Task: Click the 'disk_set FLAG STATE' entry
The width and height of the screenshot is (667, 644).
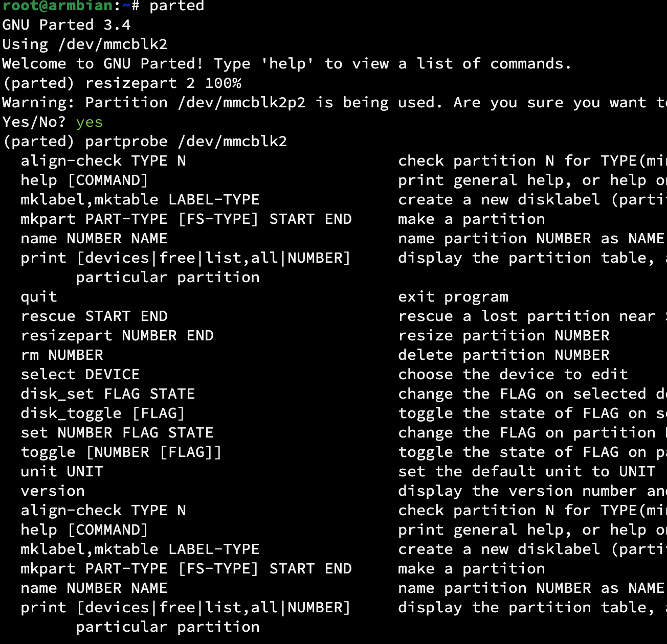Action: tap(108, 394)
